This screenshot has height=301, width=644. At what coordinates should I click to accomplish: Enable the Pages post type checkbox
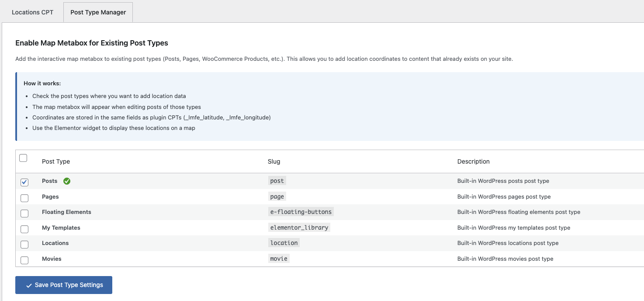click(x=24, y=198)
